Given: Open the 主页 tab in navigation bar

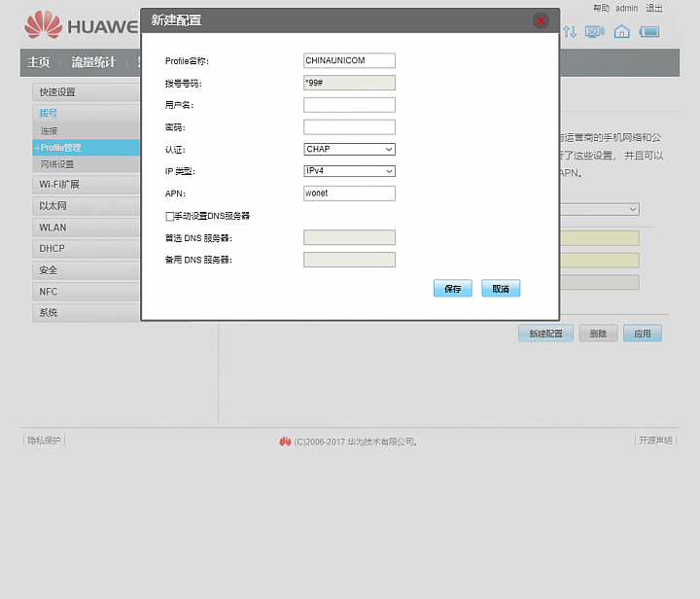Looking at the screenshot, I should 39,62.
